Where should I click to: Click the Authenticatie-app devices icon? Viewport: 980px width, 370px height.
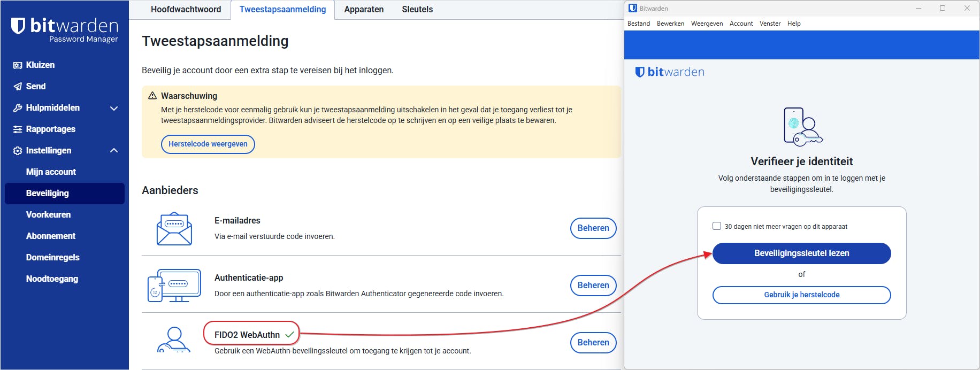pos(174,286)
